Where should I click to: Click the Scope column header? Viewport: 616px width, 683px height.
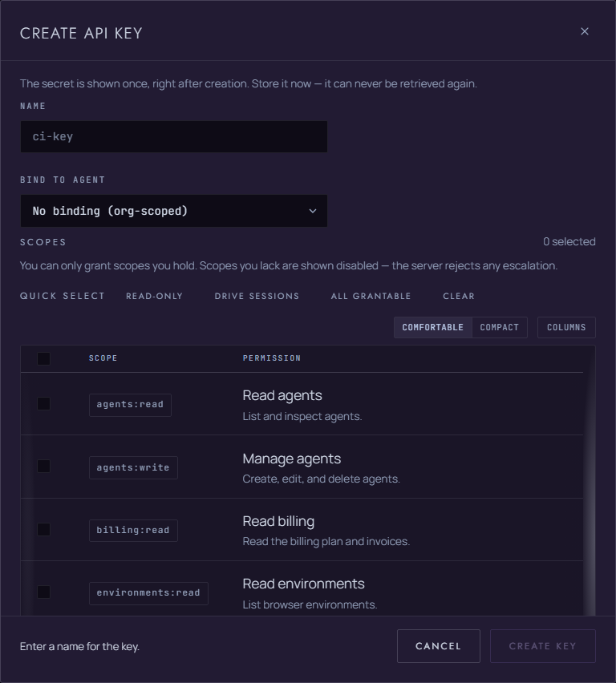tap(103, 358)
